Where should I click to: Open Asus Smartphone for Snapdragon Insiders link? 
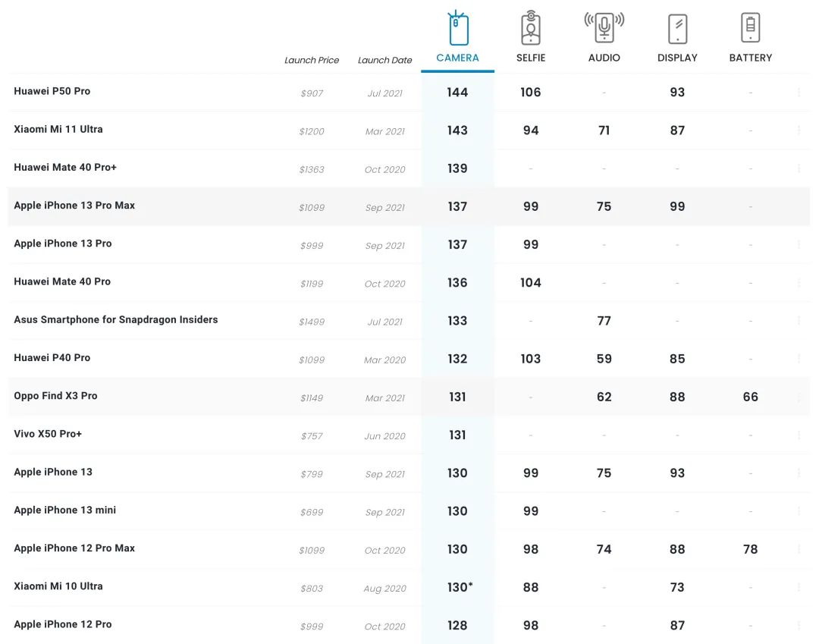point(115,319)
